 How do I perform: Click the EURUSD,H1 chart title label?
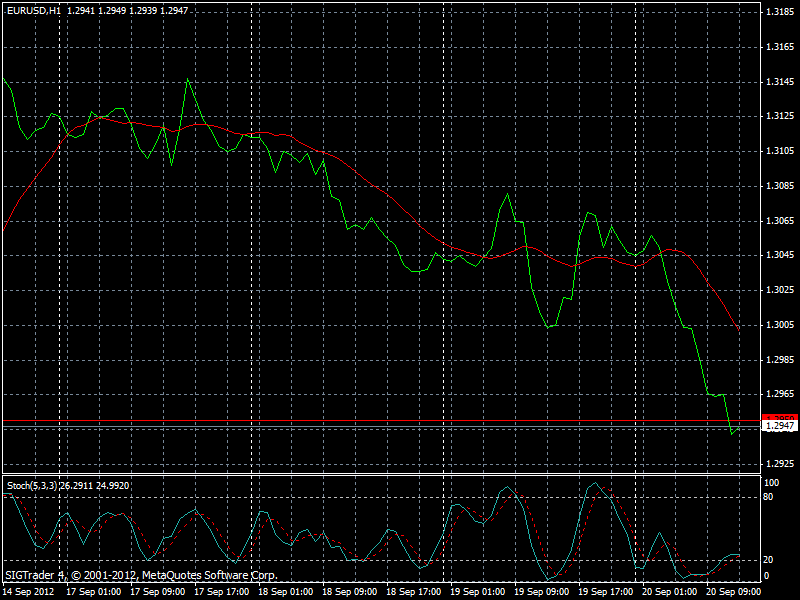click(34, 10)
